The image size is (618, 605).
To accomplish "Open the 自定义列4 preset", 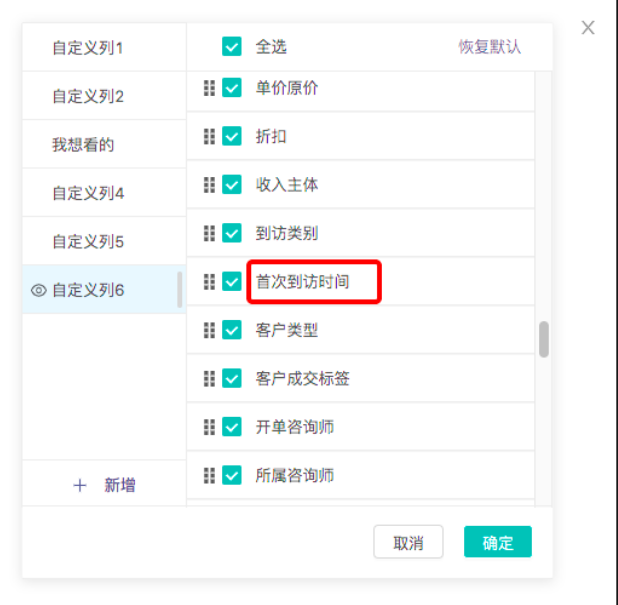I will click(x=104, y=193).
